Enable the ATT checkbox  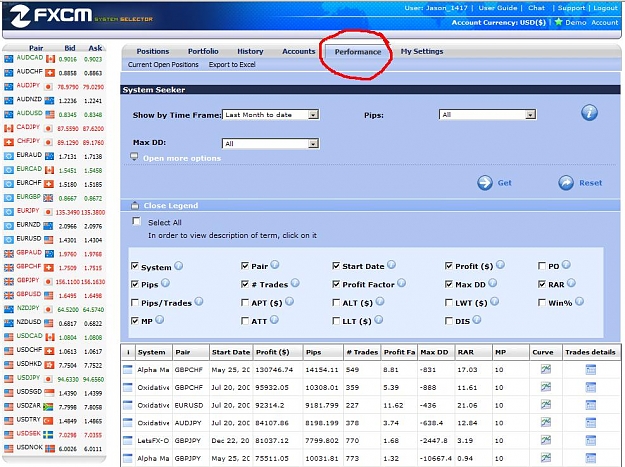(x=245, y=320)
